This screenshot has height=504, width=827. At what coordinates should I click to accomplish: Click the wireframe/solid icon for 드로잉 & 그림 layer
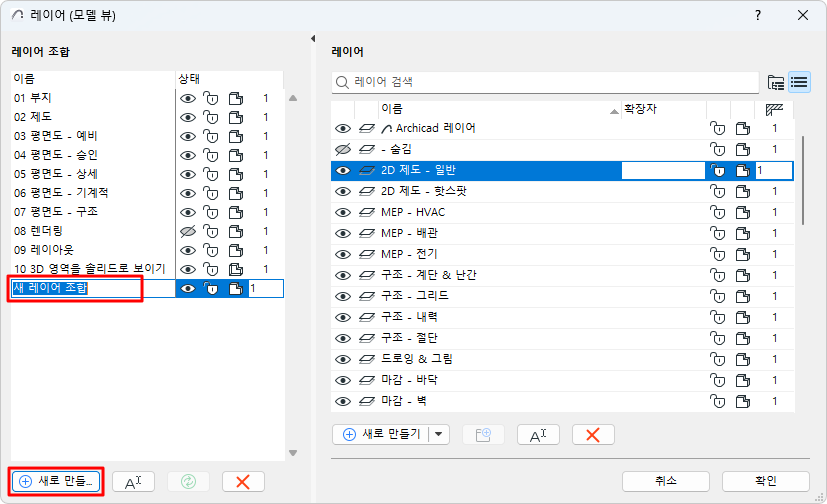click(x=743, y=360)
